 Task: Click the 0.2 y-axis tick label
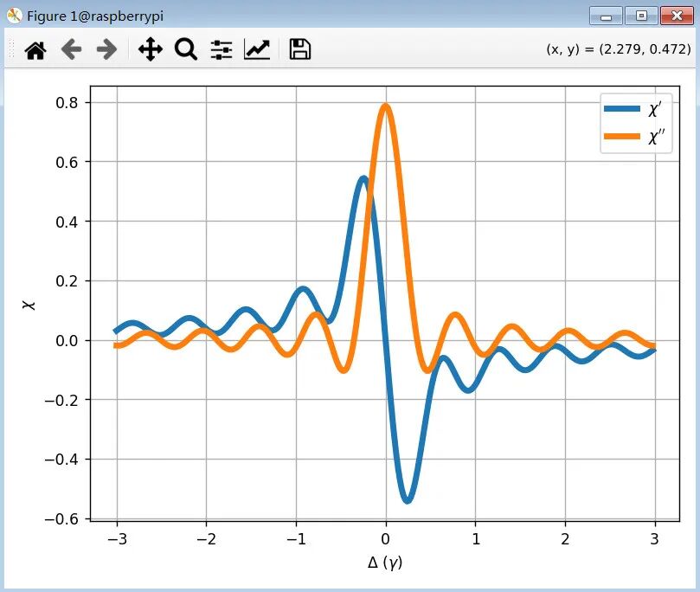67,280
